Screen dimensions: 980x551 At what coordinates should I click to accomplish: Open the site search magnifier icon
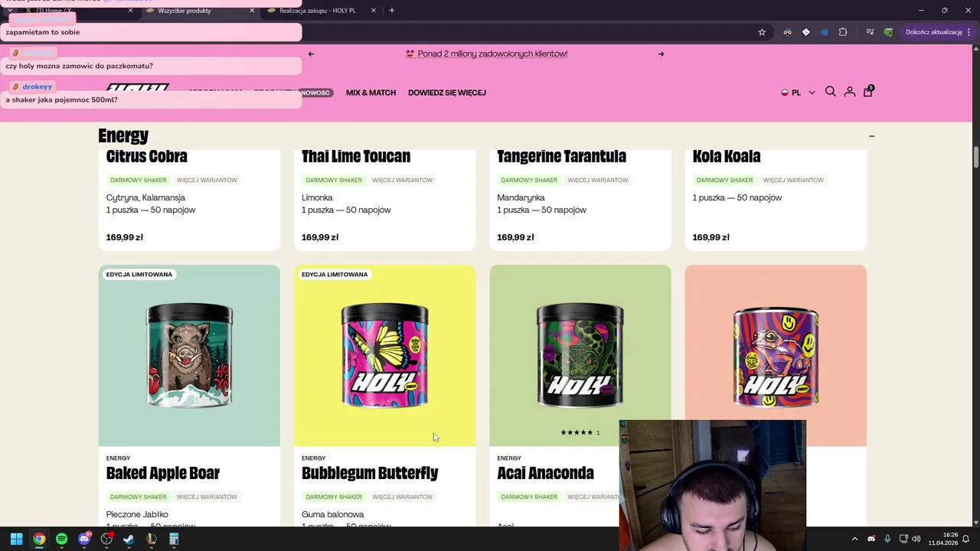[x=830, y=92]
